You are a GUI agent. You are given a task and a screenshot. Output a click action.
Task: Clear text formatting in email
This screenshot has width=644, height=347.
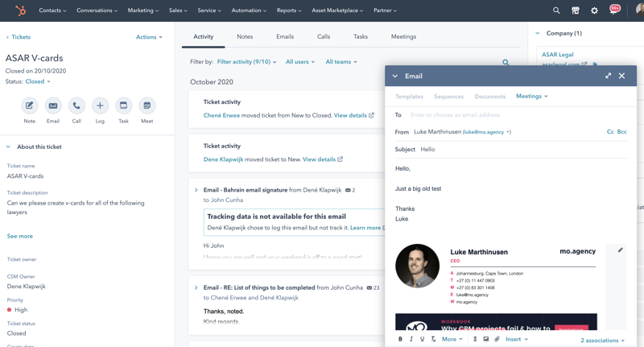[x=433, y=339]
